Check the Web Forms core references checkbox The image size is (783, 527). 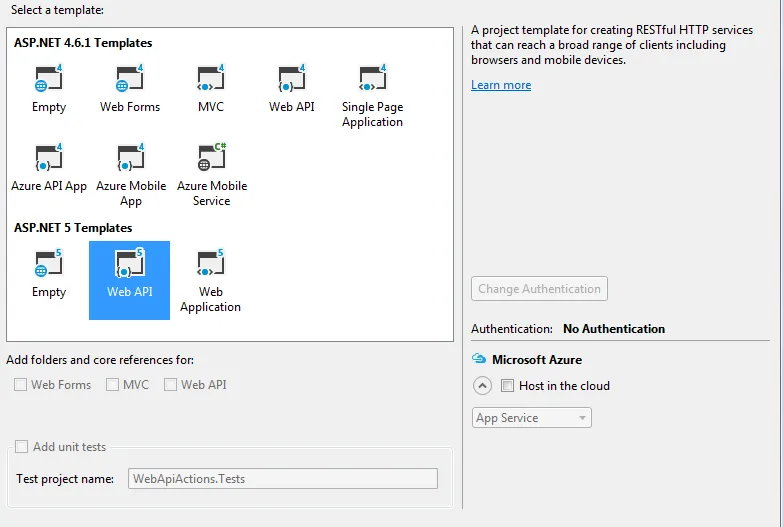pyautogui.click(x=20, y=385)
